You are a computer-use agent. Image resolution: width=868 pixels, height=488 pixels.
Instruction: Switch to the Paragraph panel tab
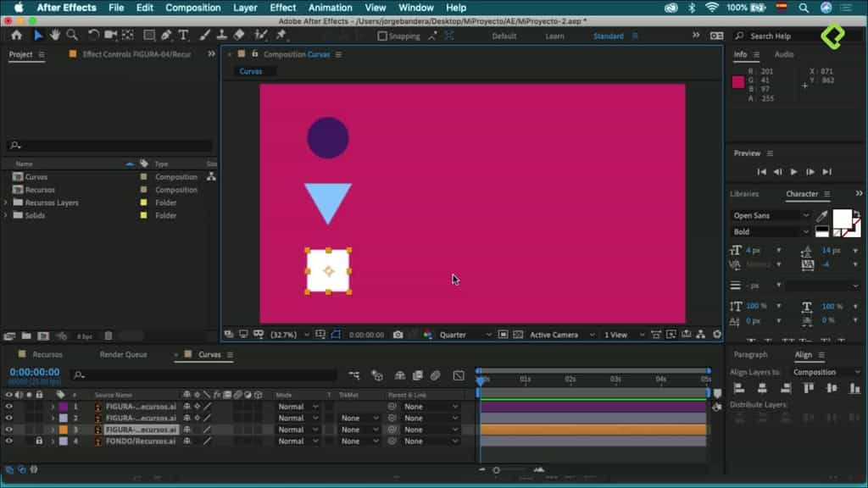click(x=751, y=355)
